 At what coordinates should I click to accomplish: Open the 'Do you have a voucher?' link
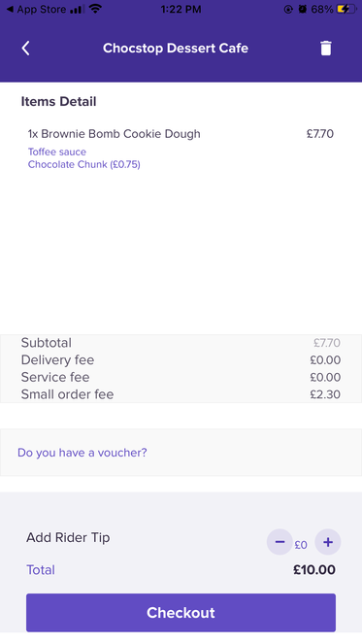[82, 453]
